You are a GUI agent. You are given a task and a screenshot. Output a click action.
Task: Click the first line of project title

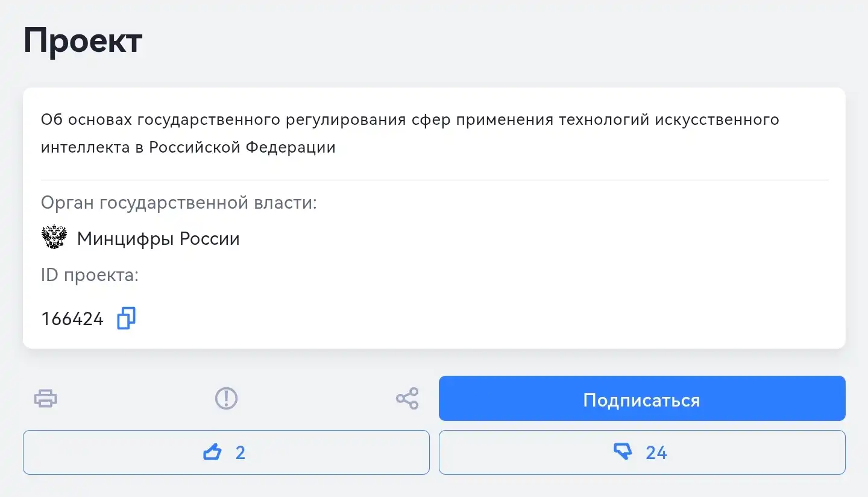pyautogui.click(x=410, y=119)
